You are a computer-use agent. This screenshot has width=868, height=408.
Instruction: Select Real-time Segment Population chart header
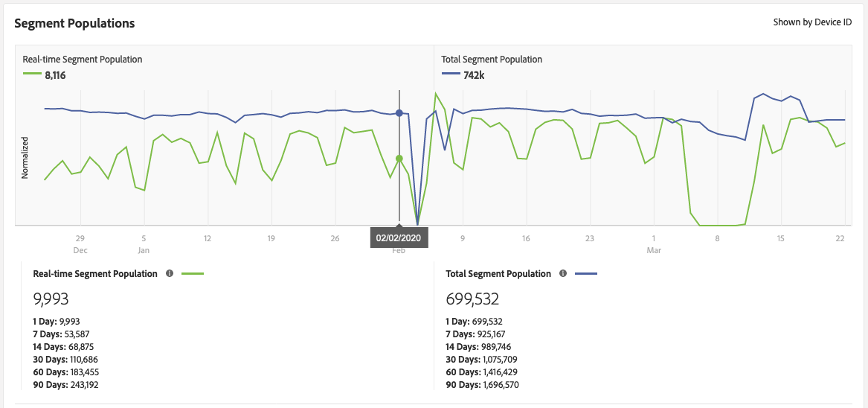[x=83, y=60]
